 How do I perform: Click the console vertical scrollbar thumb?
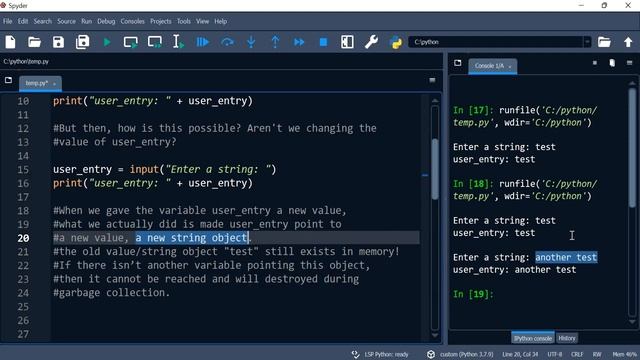tap(632, 148)
